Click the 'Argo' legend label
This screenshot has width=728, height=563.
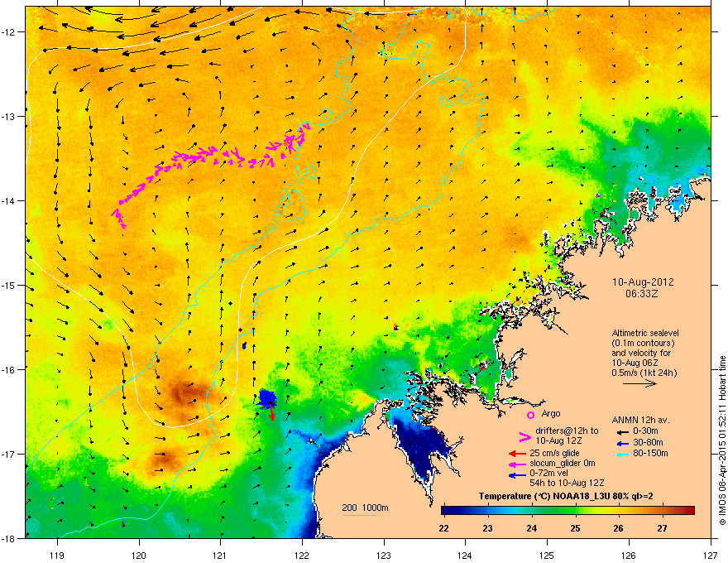tap(551, 413)
